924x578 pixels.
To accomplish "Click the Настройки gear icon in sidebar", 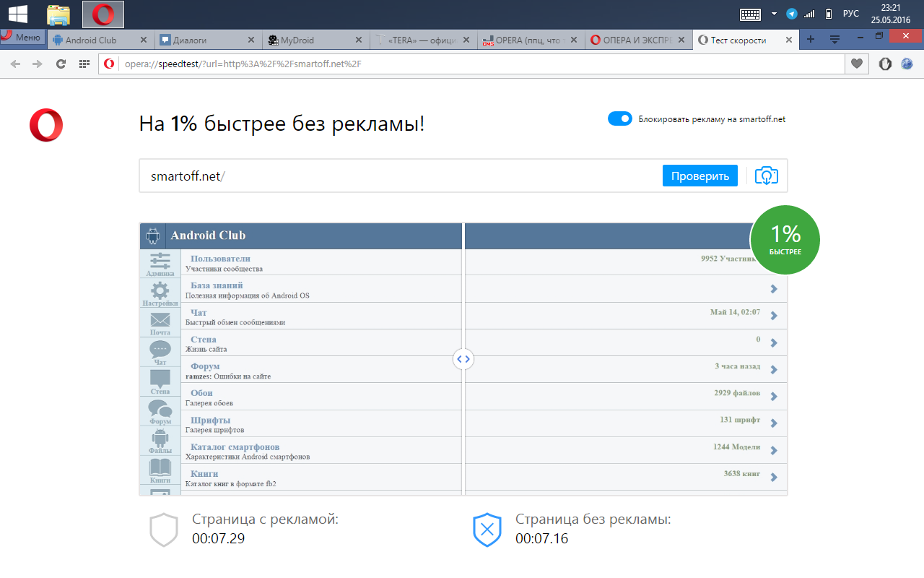I will 160,292.
